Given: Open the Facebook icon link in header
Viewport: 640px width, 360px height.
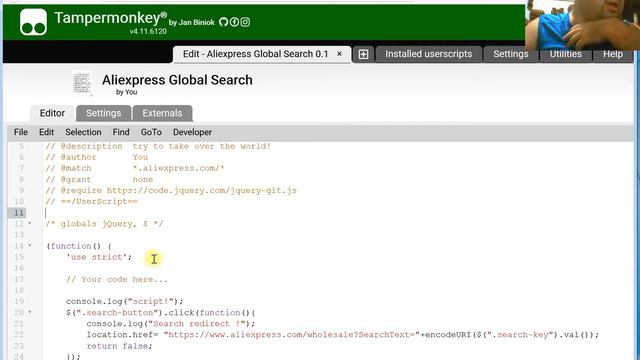Looking at the screenshot, I should tap(234, 22).
